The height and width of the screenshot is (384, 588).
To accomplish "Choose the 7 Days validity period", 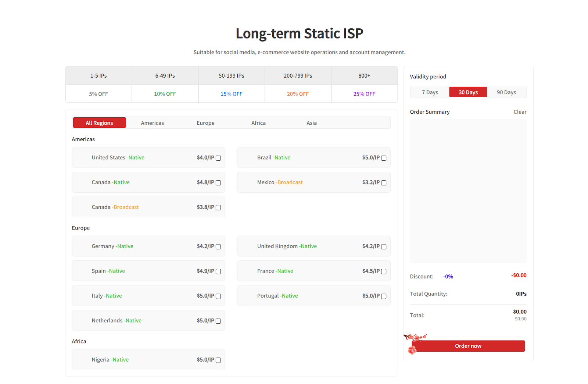I will click(430, 92).
